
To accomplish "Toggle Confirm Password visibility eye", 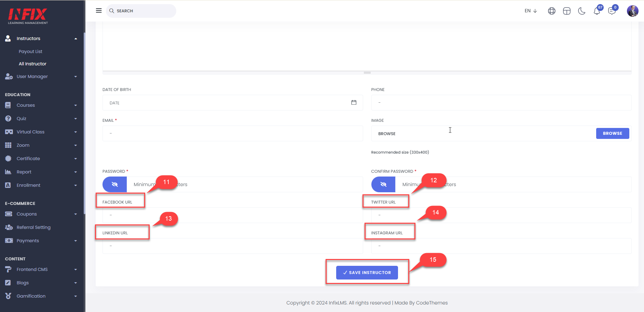I will (x=383, y=184).
